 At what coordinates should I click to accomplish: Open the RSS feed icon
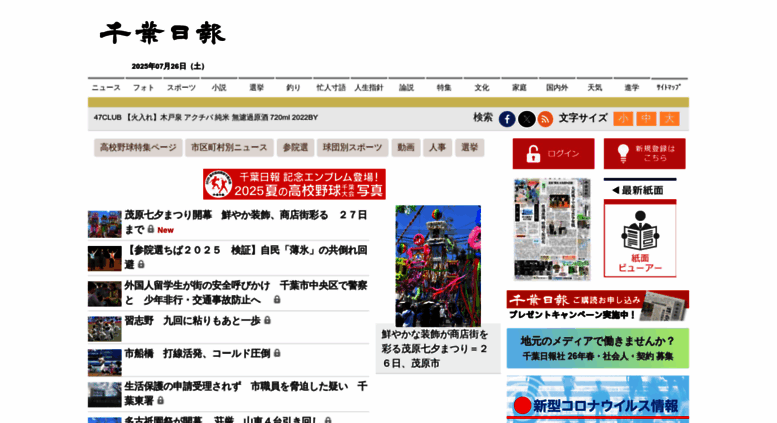coord(545,119)
